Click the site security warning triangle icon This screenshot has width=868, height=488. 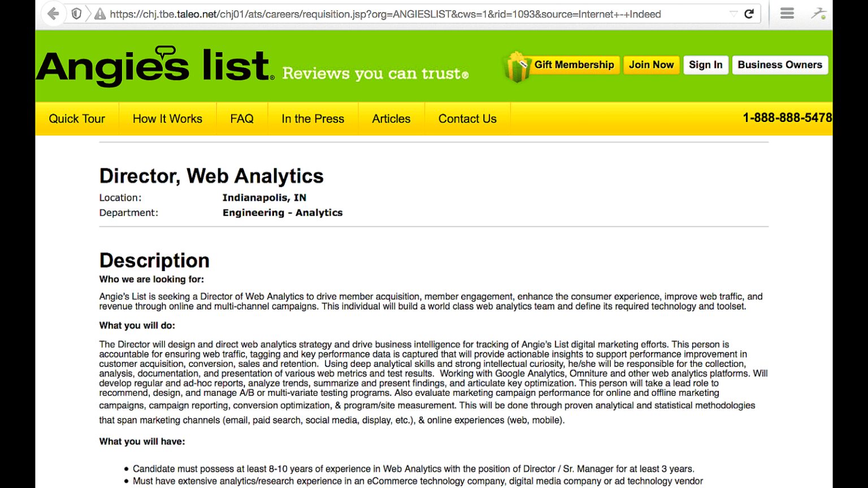point(100,14)
